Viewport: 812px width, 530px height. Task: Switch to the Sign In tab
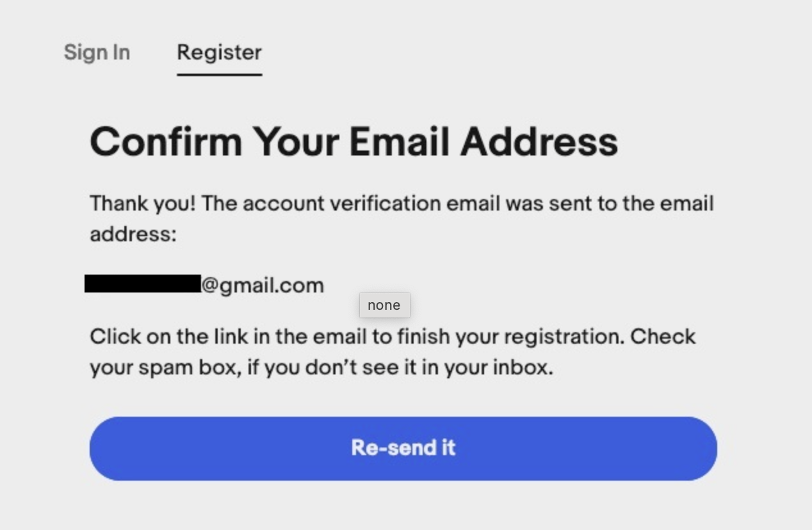point(97,52)
